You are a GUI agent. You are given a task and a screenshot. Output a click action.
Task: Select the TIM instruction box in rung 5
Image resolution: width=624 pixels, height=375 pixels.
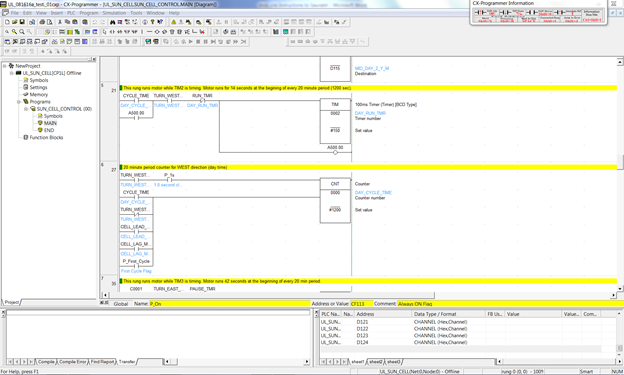[x=335, y=121]
